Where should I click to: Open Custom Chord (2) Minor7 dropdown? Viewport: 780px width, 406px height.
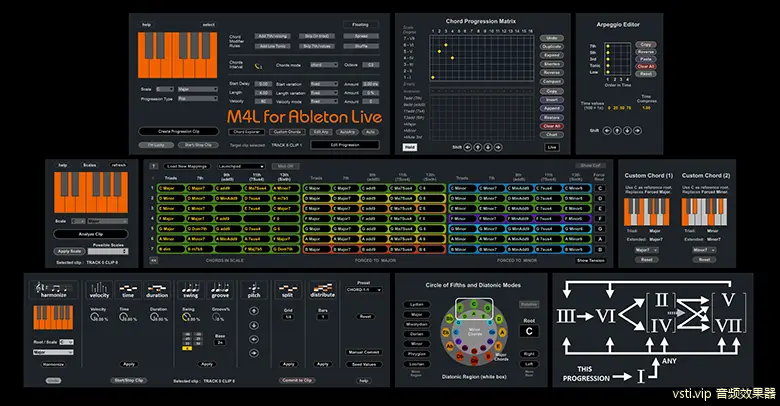coord(704,250)
